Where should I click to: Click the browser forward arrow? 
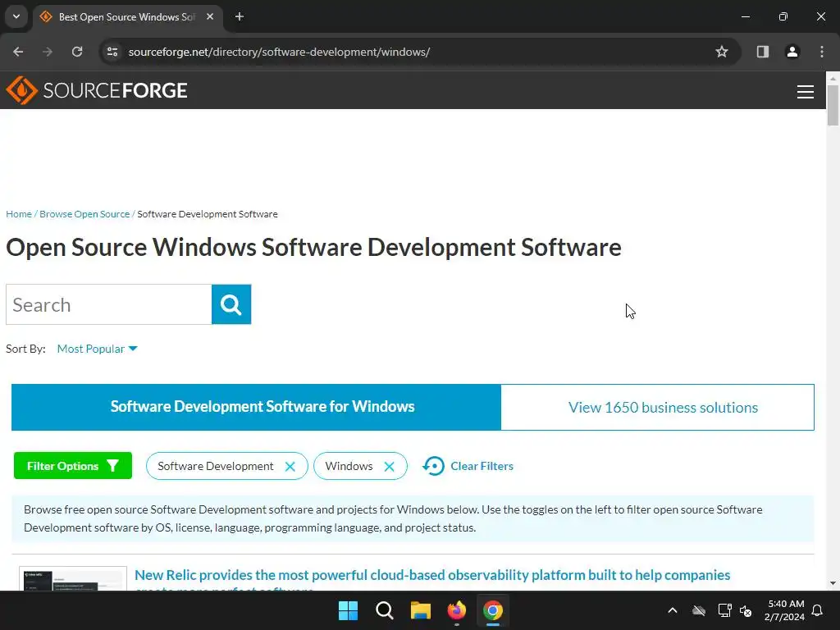(48, 52)
